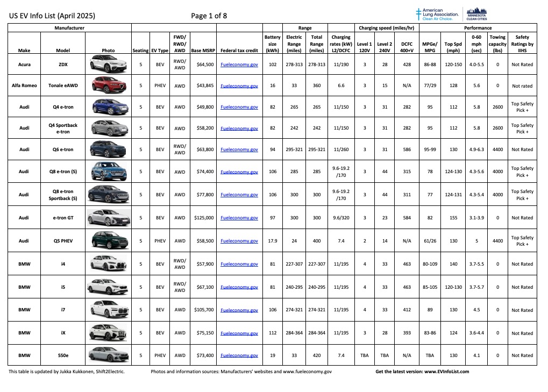Click the Battery size (kWh) column header
548x392 pixels.
[x=272, y=44]
